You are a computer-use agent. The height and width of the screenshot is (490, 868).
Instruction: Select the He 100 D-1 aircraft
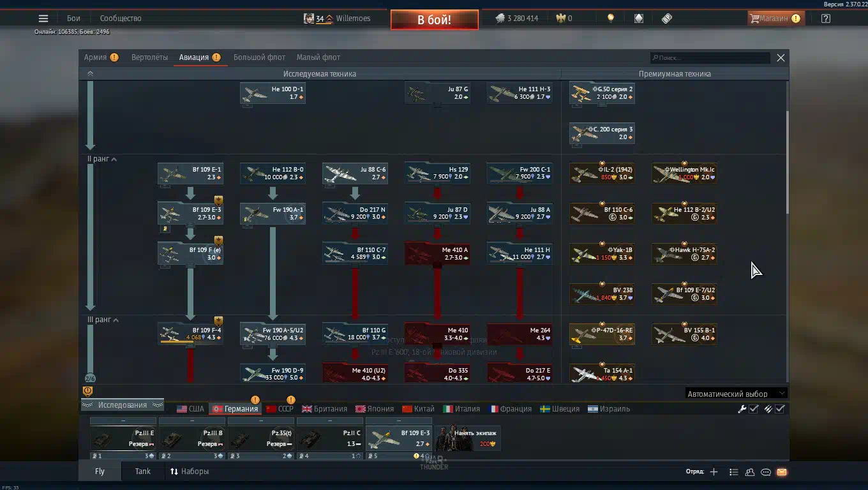click(273, 93)
